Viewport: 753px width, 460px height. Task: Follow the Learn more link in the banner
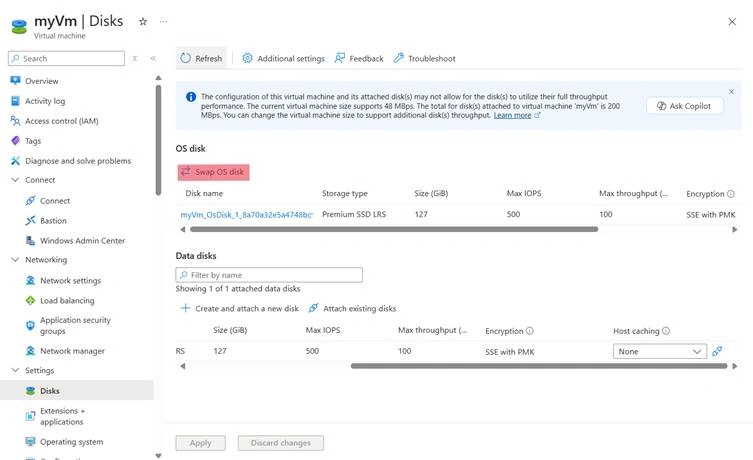[512, 116]
